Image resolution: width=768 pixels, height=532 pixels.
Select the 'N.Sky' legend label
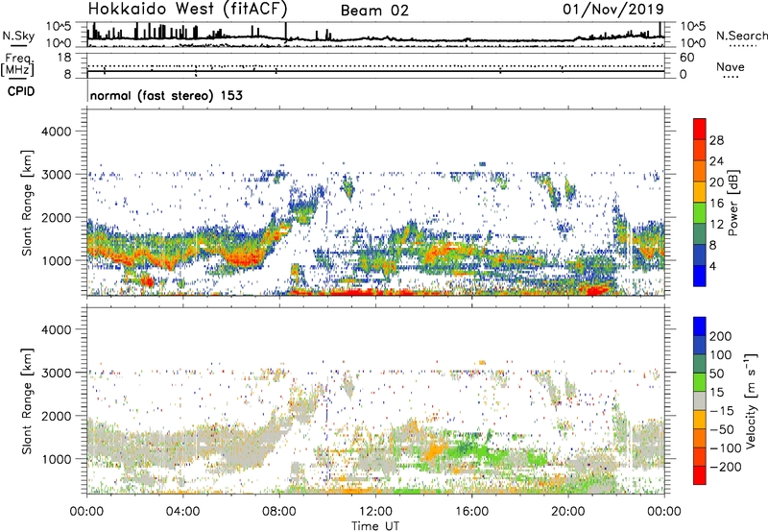tap(18, 36)
